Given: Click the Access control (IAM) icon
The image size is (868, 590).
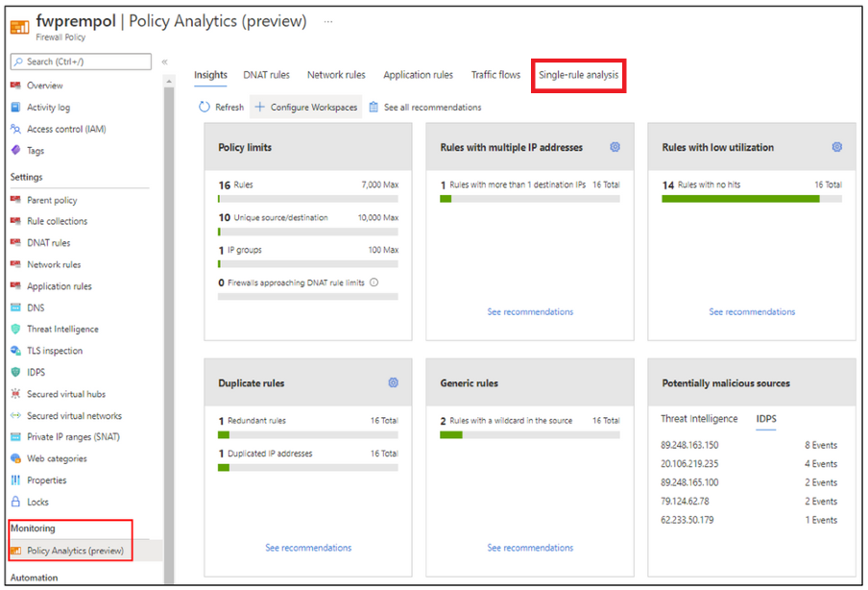Looking at the screenshot, I should pyautogui.click(x=15, y=129).
